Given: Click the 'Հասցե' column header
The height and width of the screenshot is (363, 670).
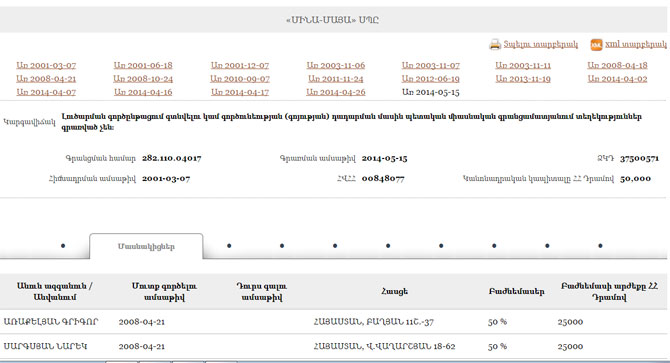Looking at the screenshot, I should point(394,291).
